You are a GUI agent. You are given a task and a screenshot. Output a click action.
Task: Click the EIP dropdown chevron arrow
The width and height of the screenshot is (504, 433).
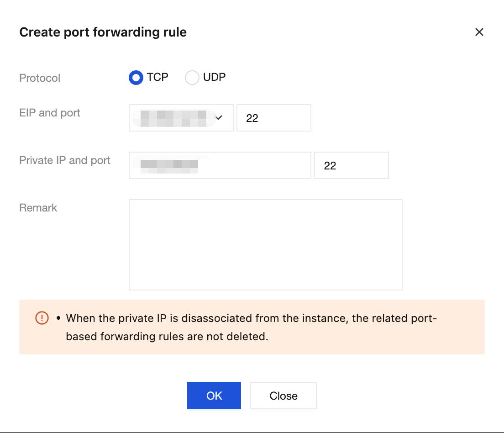[x=219, y=118]
